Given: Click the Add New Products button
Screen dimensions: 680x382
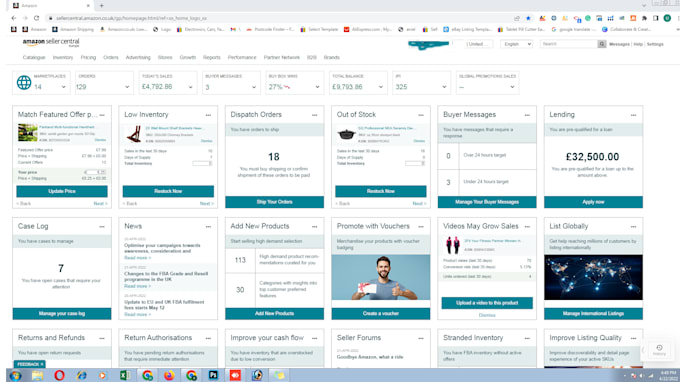Looking at the screenshot, I should tap(275, 313).
